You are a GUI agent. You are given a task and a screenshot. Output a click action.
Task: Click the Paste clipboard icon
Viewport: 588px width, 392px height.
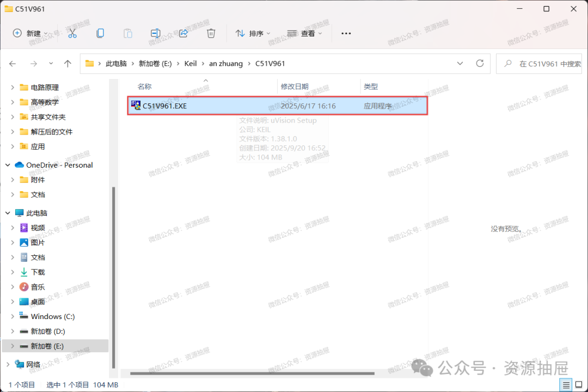[x=128, y=33]
